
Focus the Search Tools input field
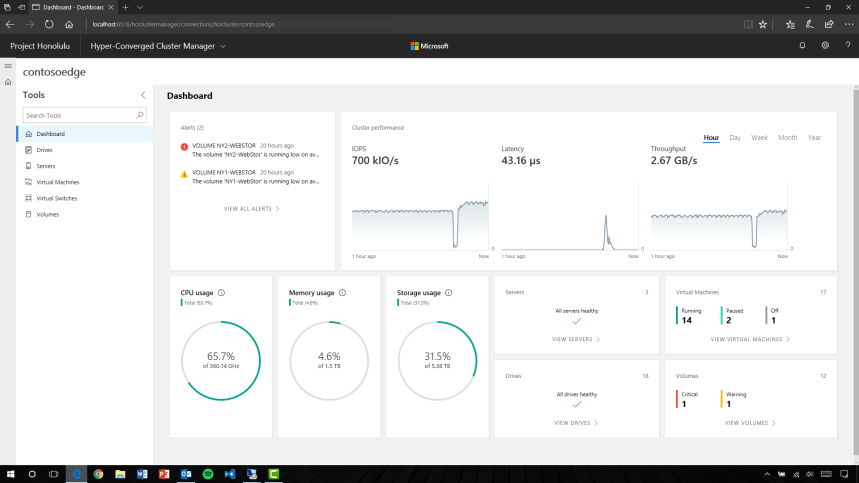click(x=84, y=115)
